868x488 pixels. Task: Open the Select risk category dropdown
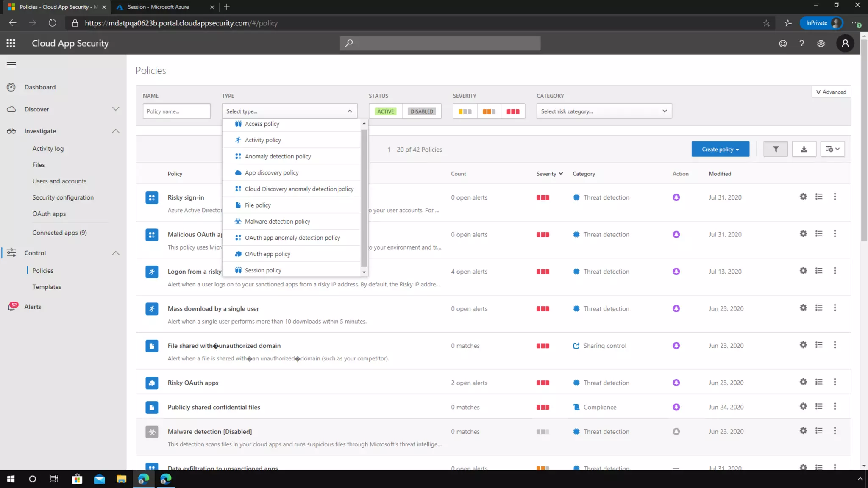click(604, 111)
